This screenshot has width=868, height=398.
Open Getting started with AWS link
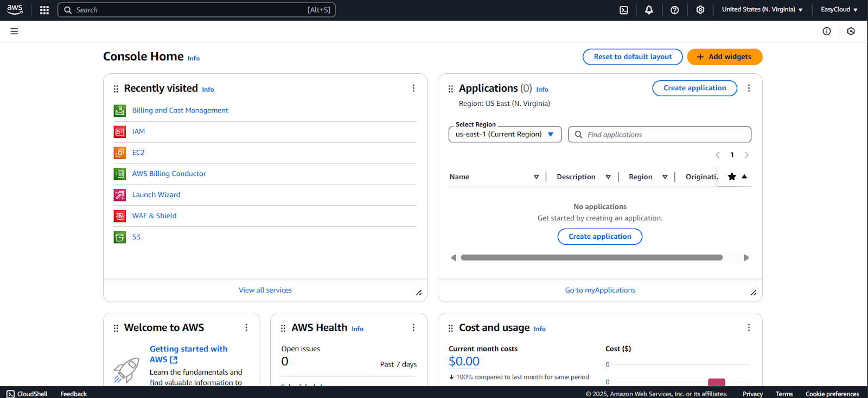click(x=188, y=355)
